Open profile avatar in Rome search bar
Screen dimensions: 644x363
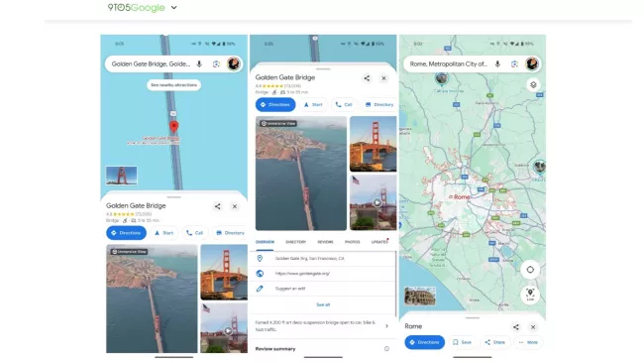pos(531,63)
